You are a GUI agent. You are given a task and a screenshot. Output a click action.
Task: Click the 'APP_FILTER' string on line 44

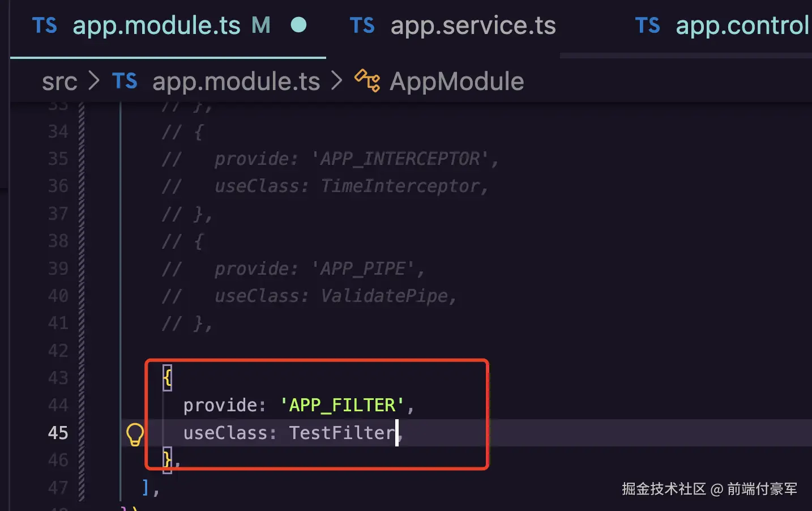pyautogui.click(x=342, y=405)
